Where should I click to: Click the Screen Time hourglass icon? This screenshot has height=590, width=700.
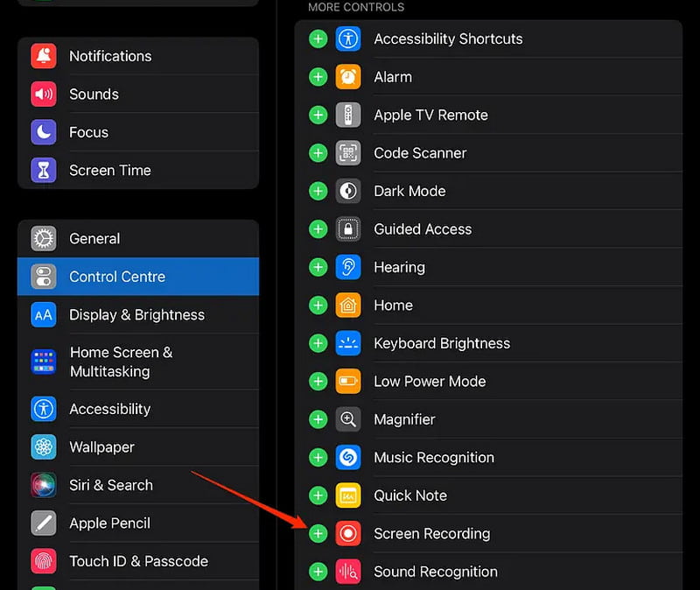pos(44,170)
